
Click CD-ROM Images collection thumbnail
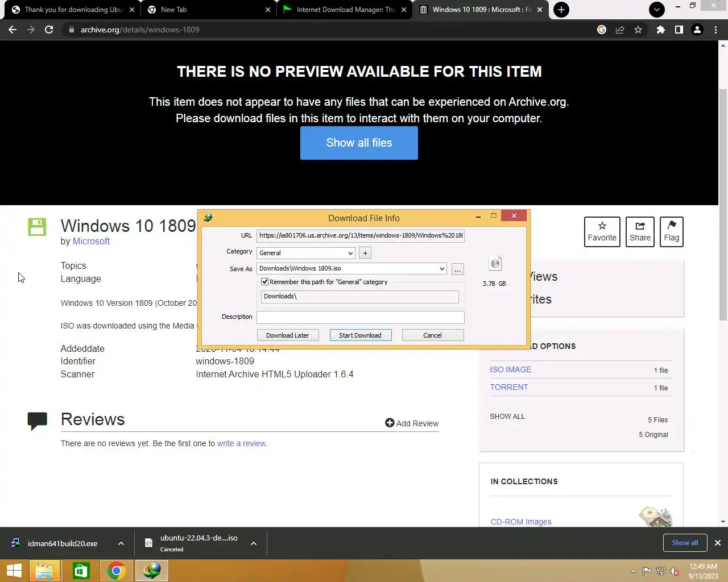655,516
